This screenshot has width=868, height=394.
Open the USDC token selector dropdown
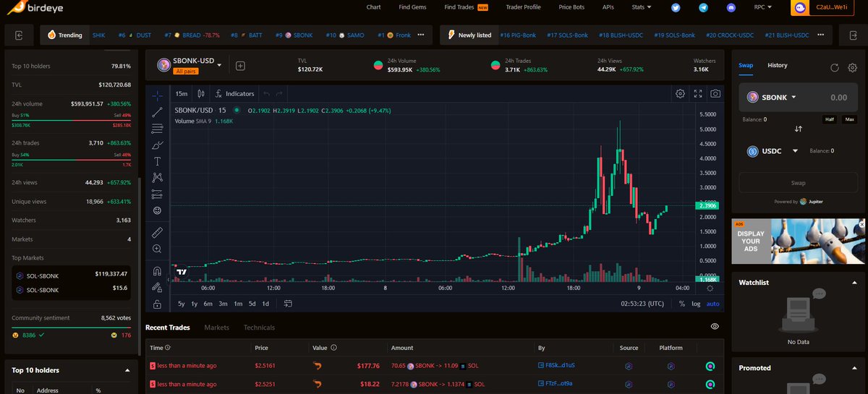[x=772, y=151]
